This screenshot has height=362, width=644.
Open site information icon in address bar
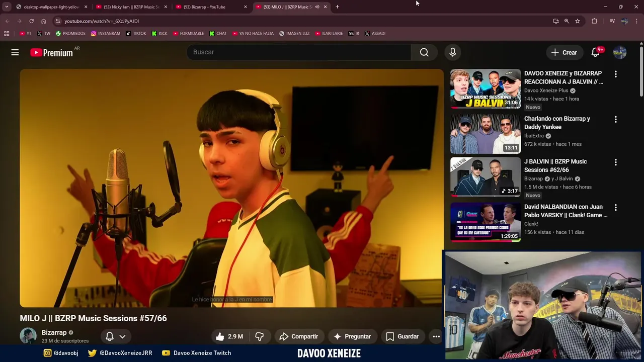(x=58, y=21)
